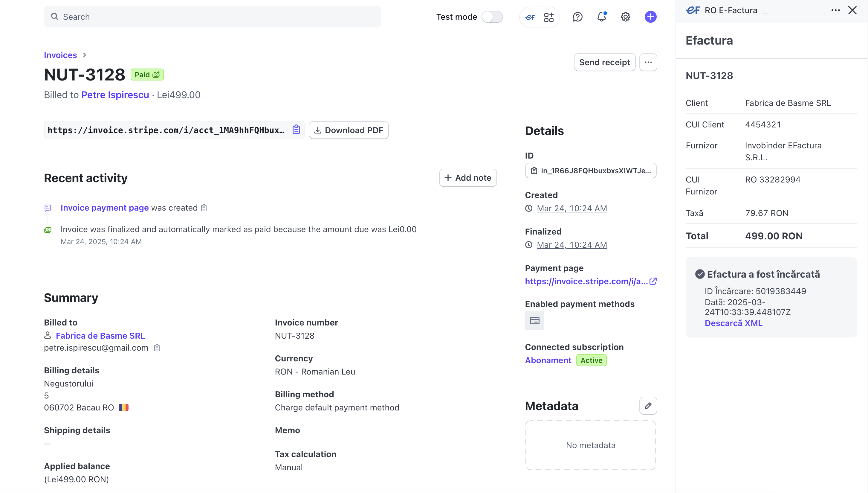Open invoice more actions menu

648,62
